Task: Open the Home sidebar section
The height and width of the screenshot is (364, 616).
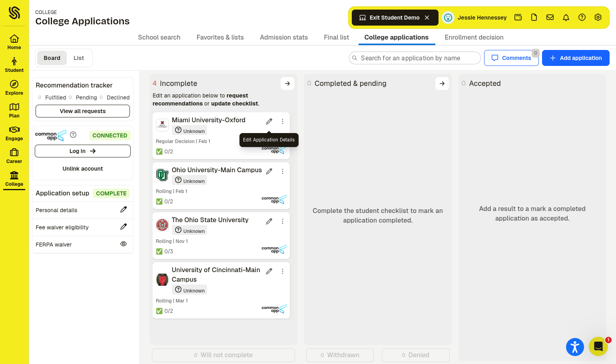Action: 14,42
